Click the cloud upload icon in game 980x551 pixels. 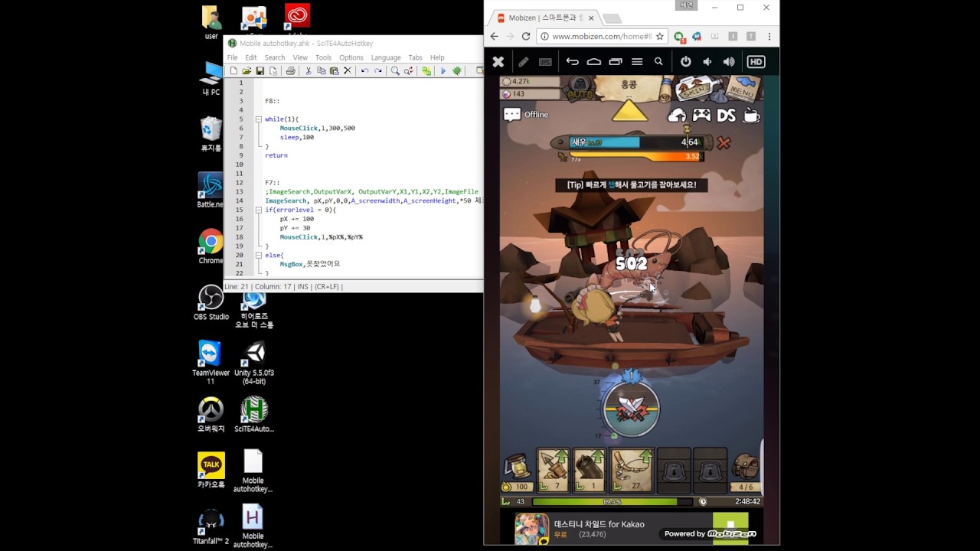click(x=677, y=115)
